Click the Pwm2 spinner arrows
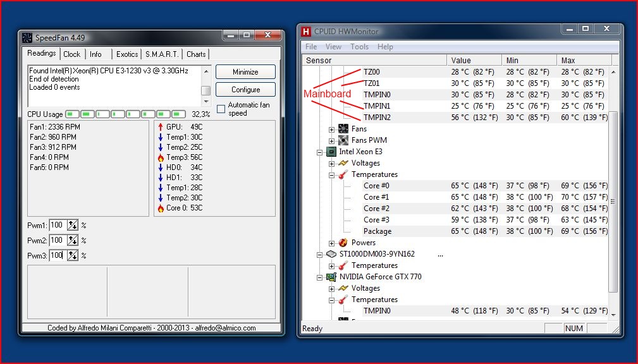Image resolution: width=638 pixels, height=364 pixels. click(x=73, y=240)
